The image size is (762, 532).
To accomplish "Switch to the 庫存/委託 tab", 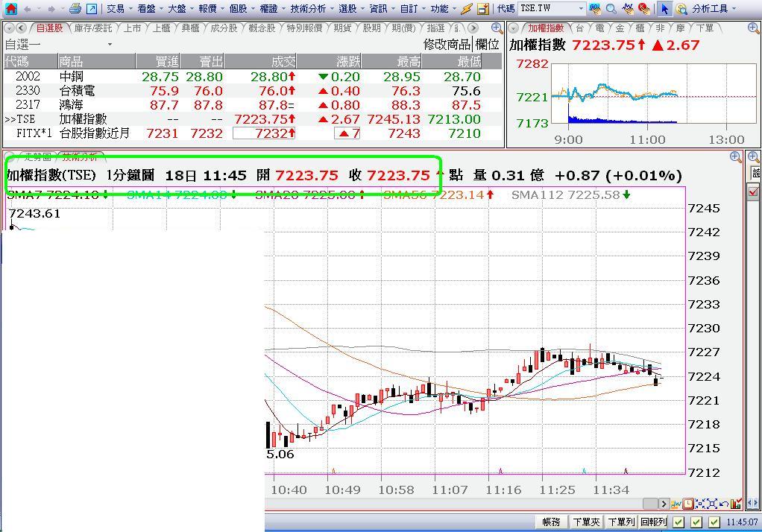I will click(x=92, y=28).
